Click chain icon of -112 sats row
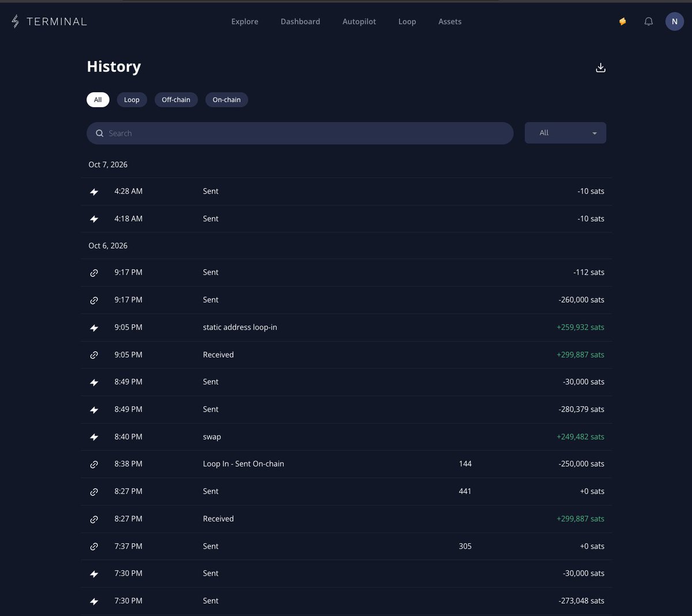 [94, 273]
